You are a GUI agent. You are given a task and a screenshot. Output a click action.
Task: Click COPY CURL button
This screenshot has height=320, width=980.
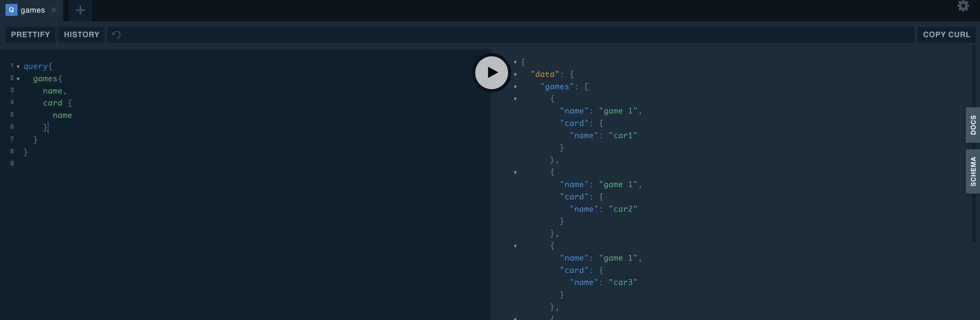tap(946, 35)
